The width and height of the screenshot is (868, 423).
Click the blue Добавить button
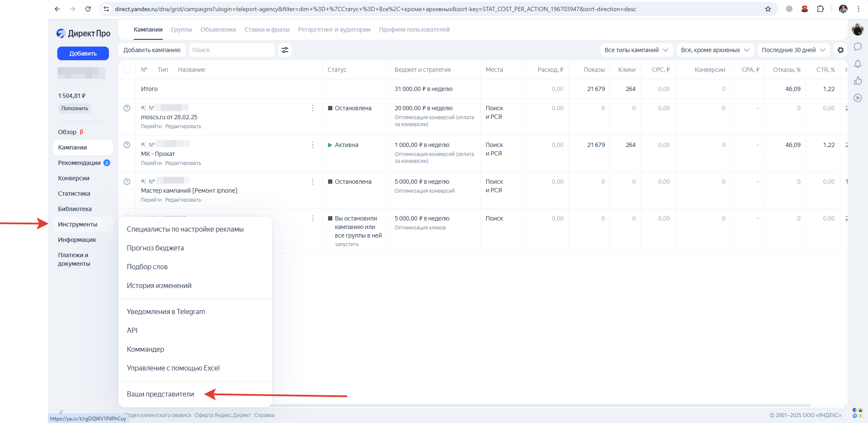coord(83,53)
